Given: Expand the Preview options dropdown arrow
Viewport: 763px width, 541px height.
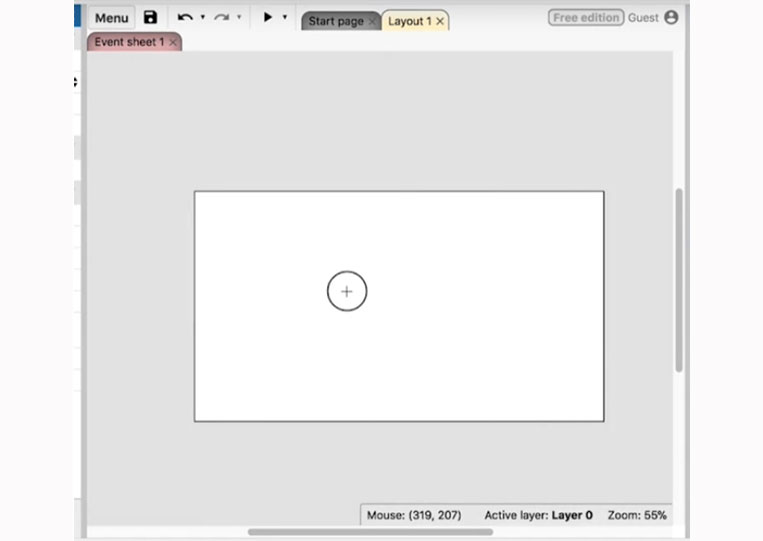Looking at the screenshot, I should [285, 17].
